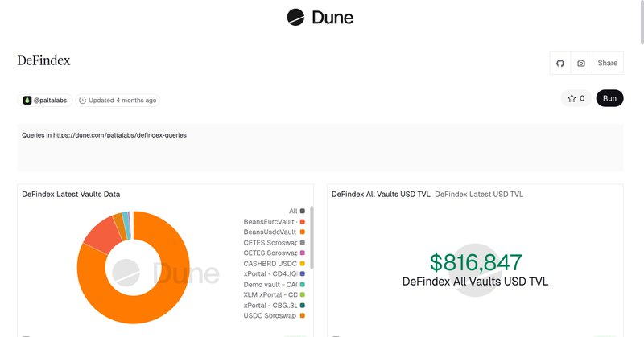Image resolution: width=644 pixels, height=337 pixels.
Task: Click the light blue donut segment
Action: tap(126, 226)
